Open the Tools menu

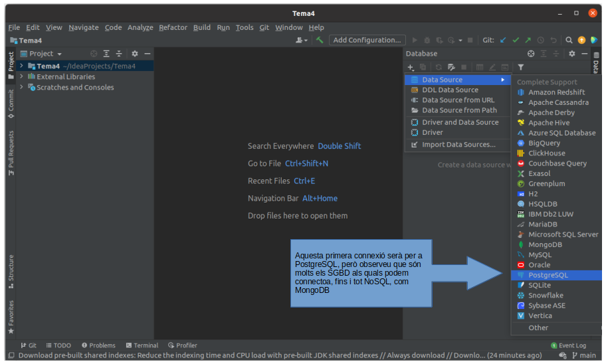245,27
